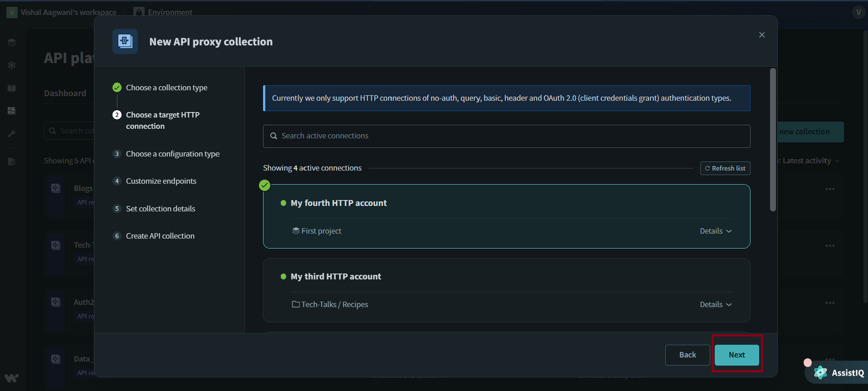Open user profile avatar at top right
Image resolution: width=868 pixels, height=391 pixels.
858,12
